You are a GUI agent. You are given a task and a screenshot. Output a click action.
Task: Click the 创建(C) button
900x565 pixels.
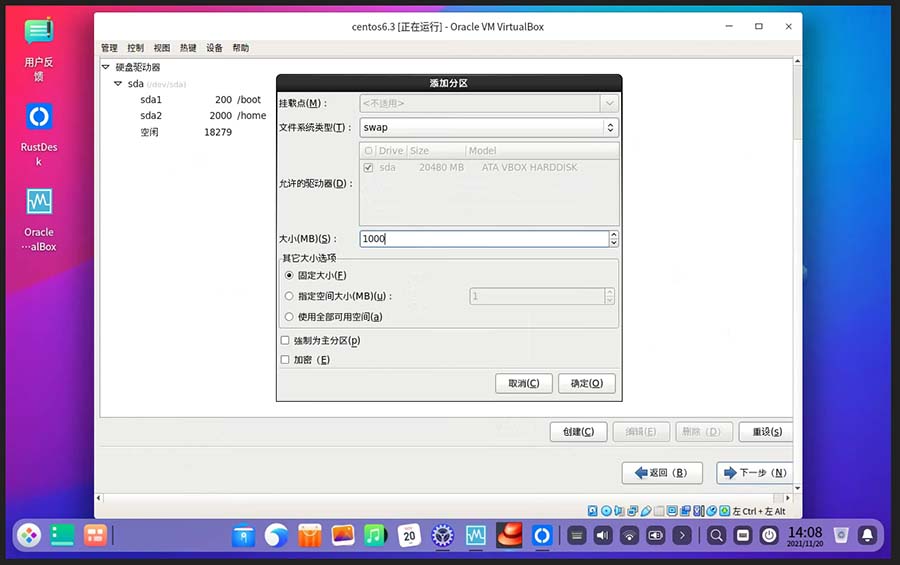point(578,431)
